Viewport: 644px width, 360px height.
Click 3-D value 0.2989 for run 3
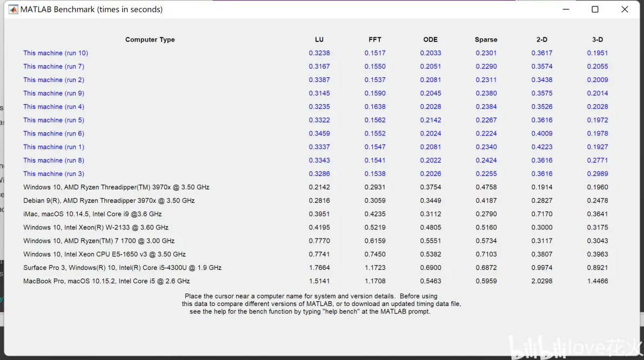coord(598,174)
